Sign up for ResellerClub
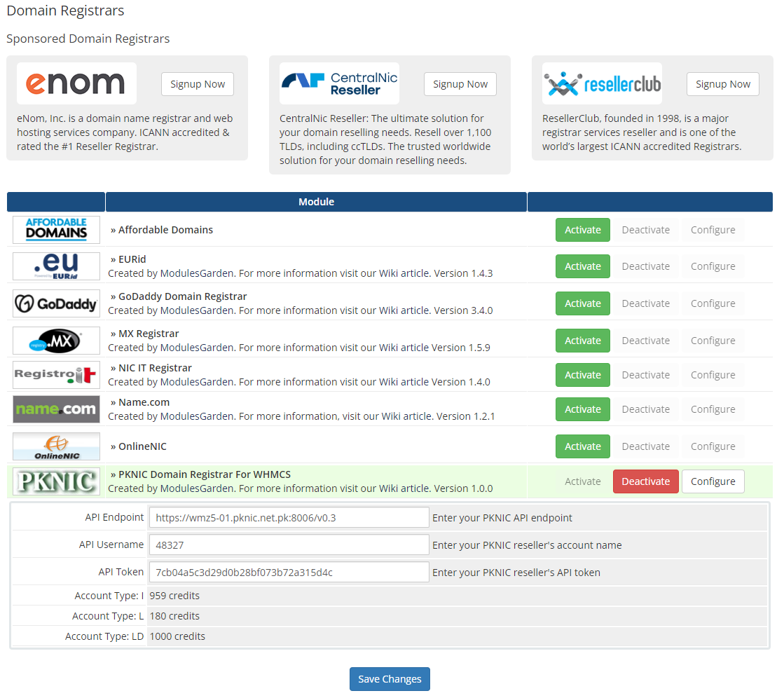Image resolution: width=784 pixels, height=698 pixels. click(x=722, y=84)
